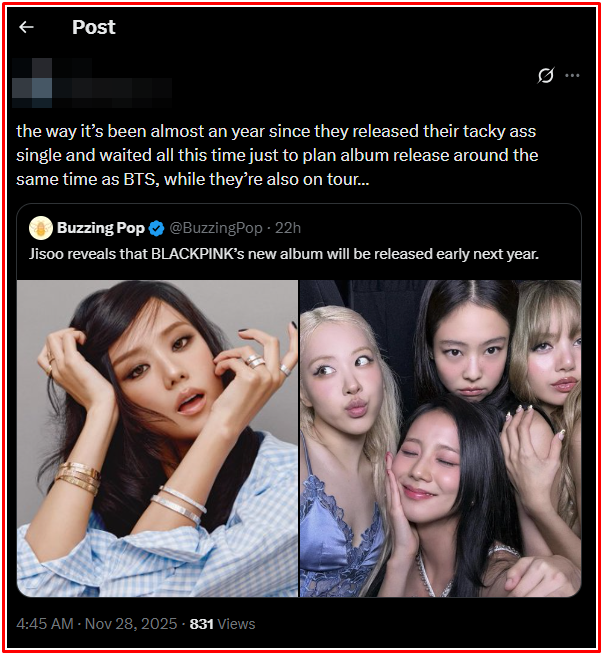The height and width of the screenshot is (655, 603).
Task: Click the blue verified badge
Action: click(154, 228)
